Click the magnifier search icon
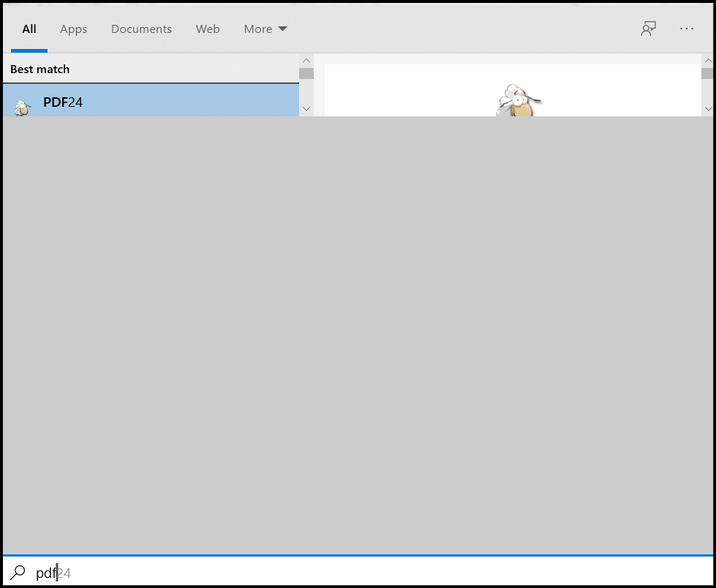Image resolution: width=716 pixels, height=588 pixels. pyautogui.click(x=18, y=572)
